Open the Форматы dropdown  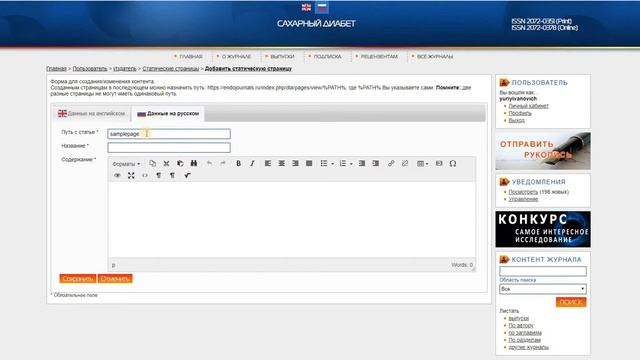click(126, 164)
